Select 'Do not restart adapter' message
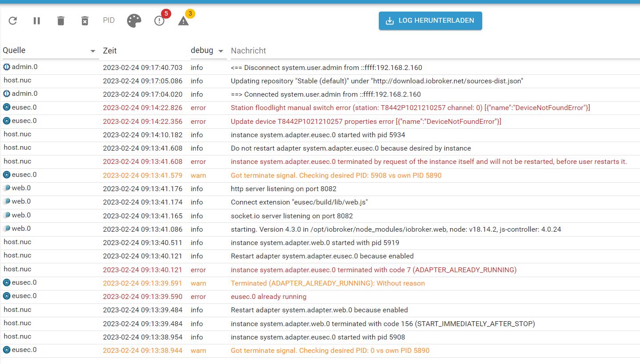Viewport: 640px width, 364px height. 351,148
